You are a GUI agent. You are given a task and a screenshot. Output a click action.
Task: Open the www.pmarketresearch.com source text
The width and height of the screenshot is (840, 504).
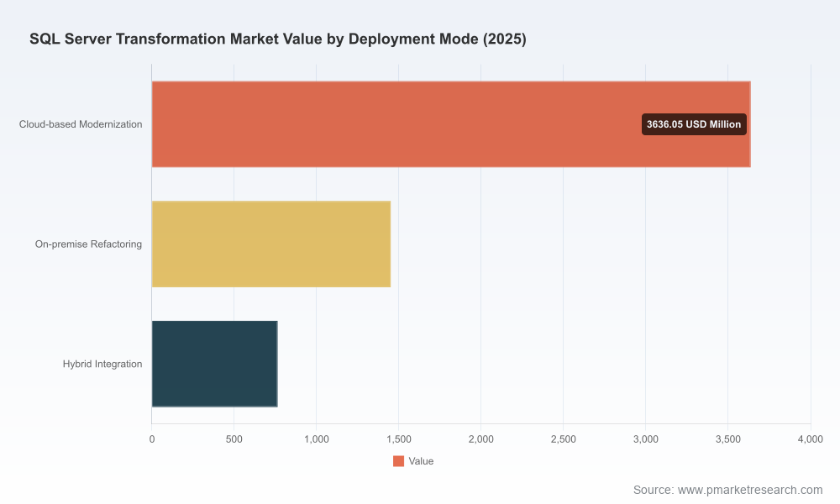750,490
